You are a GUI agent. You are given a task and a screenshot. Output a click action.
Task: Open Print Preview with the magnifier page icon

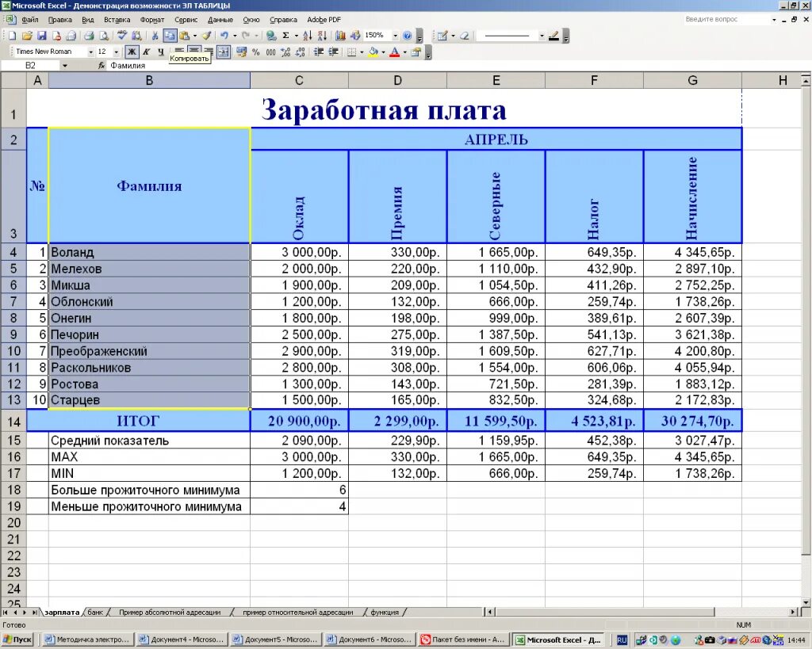pos(104,36)
